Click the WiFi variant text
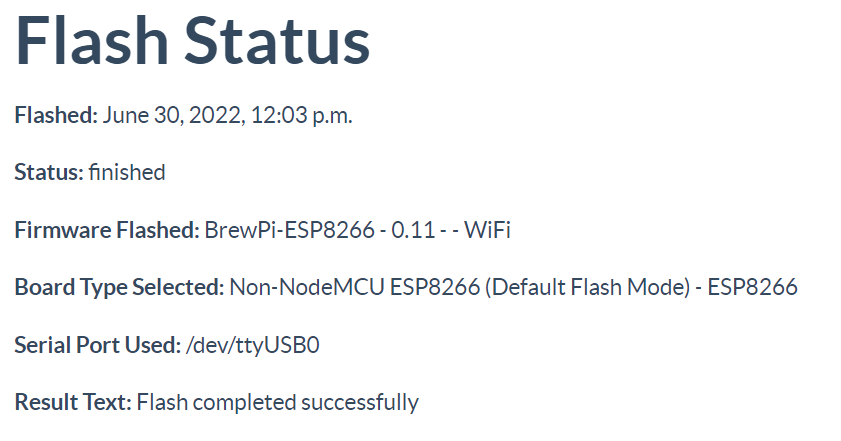 tap(487, 230)
